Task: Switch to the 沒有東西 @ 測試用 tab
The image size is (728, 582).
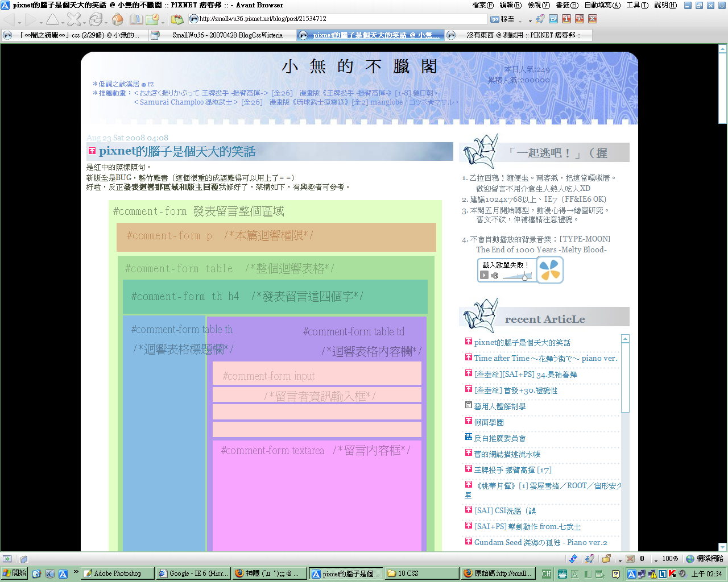Action: tap(518, 35)
